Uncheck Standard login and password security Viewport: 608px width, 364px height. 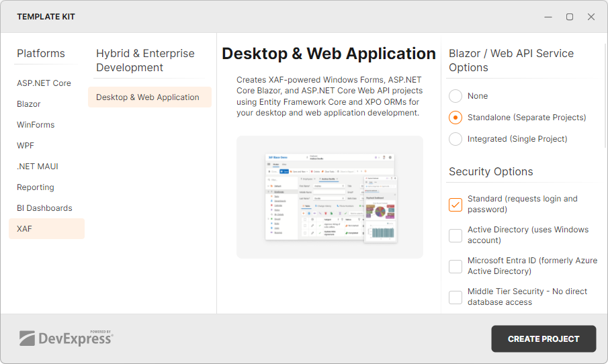[455, 205]
